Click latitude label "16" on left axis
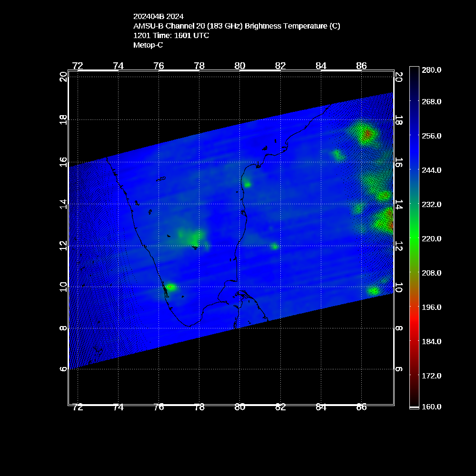Viewport: 476px width, 476px height. (x=63, y=162)
